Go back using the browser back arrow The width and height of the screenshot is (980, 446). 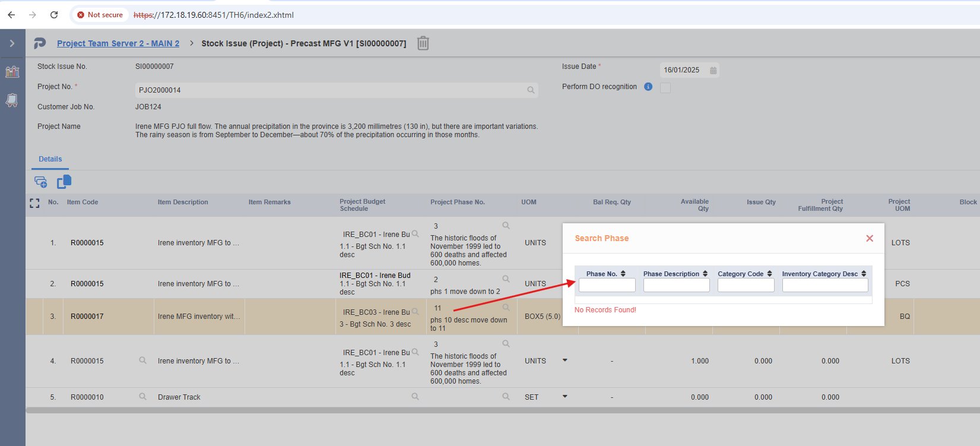pyautogui.click(x=11, y=15)
